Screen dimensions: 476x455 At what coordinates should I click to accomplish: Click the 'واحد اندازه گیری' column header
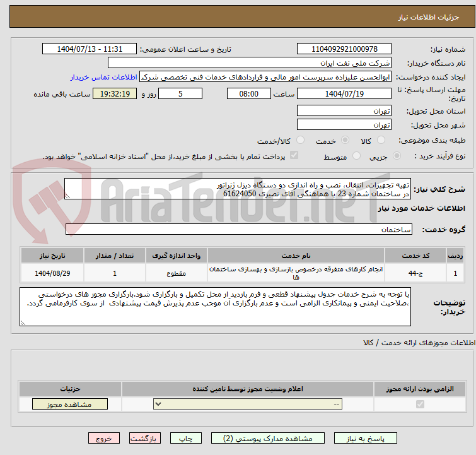pos(177,256)
